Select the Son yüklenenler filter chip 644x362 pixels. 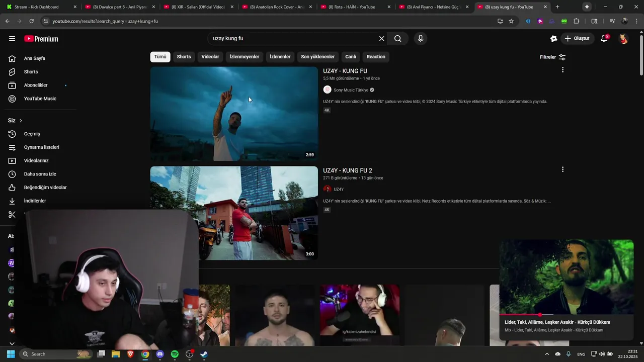(x=318, y=57)
